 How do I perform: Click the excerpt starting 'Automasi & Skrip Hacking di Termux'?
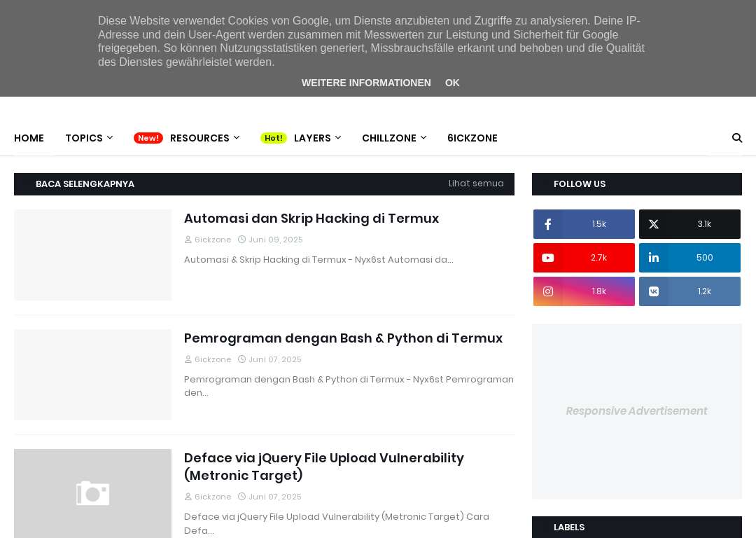(x=318, y=260)
